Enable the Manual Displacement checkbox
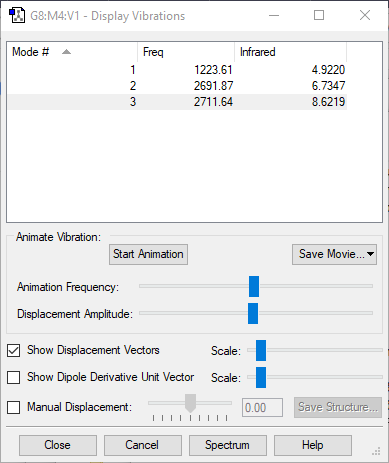This screenshot has height=463, width=389. [13, 407]
